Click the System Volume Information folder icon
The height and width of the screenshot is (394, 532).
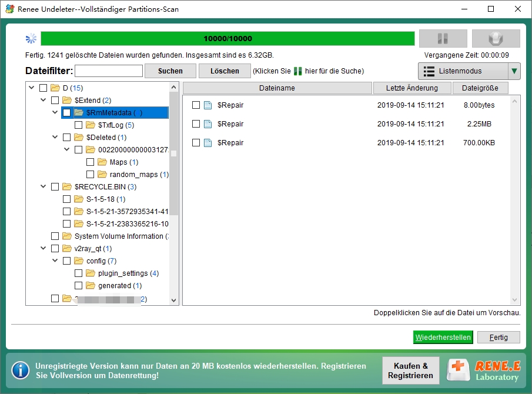tap(67, 236)
